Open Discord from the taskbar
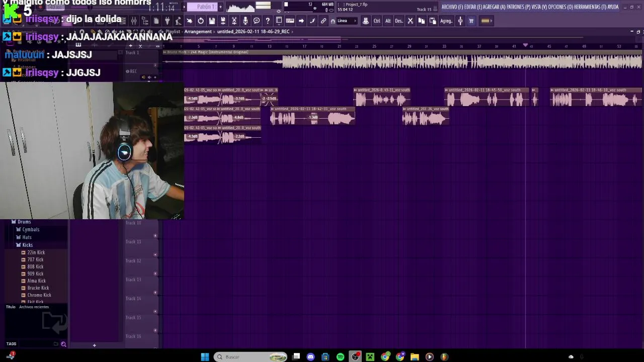 (310, 357)
